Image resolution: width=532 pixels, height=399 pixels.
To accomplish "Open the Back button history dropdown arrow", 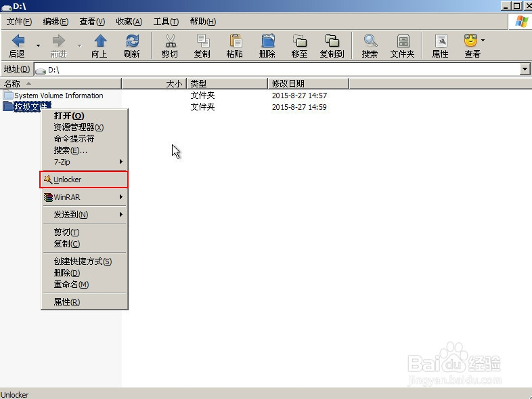I will click(38, 45).
